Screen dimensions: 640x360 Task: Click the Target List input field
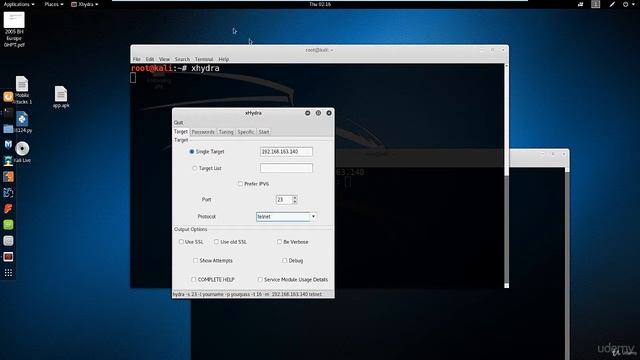(286, 168)
